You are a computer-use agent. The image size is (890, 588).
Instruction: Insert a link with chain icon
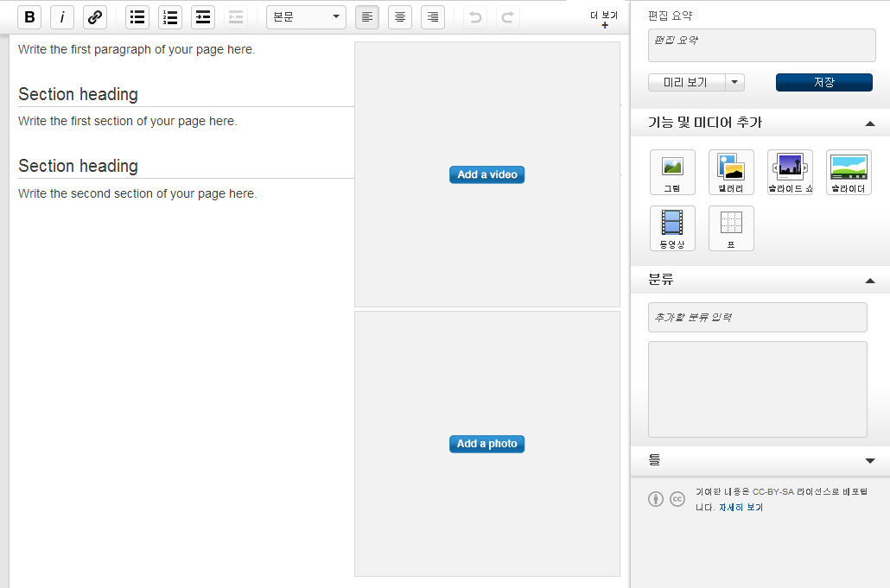coord(95,17)
